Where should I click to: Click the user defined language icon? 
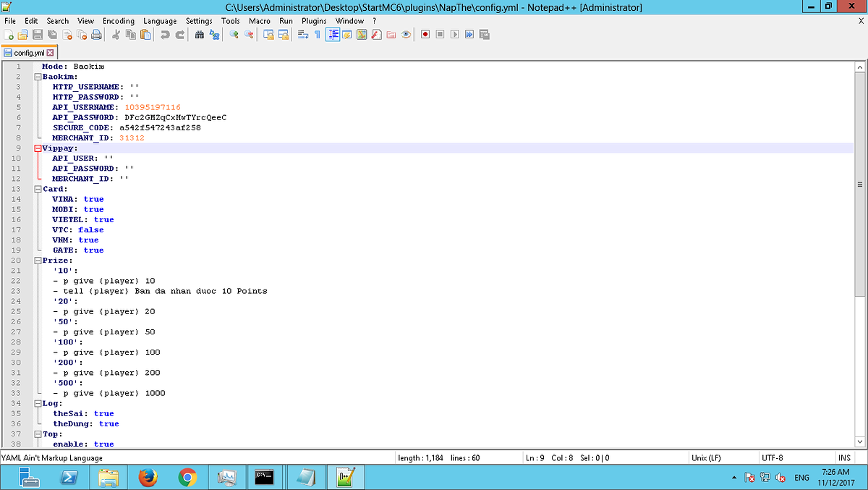pyautogui.click(x=347, y=34)
